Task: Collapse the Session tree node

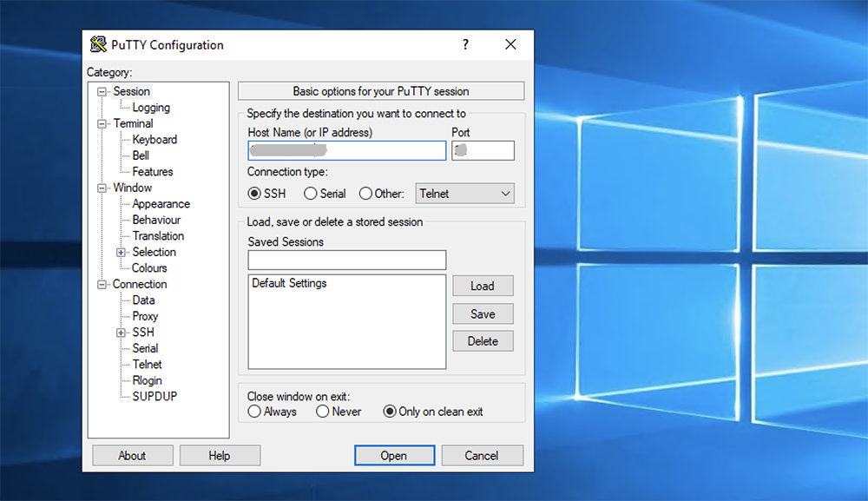Action: coord(102,92)
